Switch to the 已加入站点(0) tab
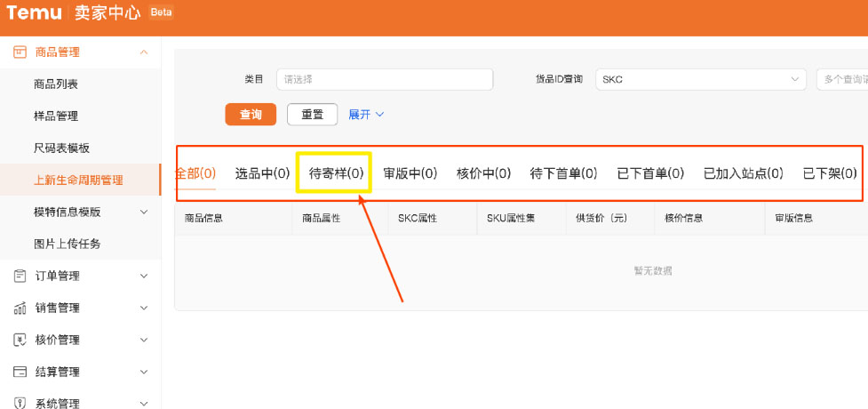The width and height of the screenshot is (868, 409). [743, 173]
